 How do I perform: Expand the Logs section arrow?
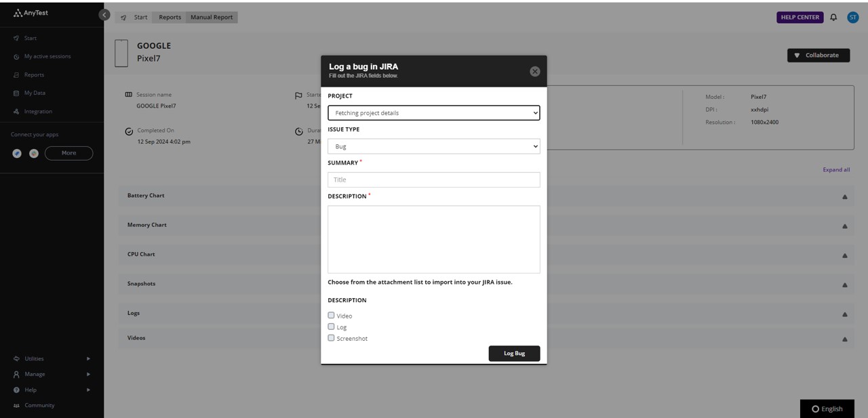coord(845,314)
